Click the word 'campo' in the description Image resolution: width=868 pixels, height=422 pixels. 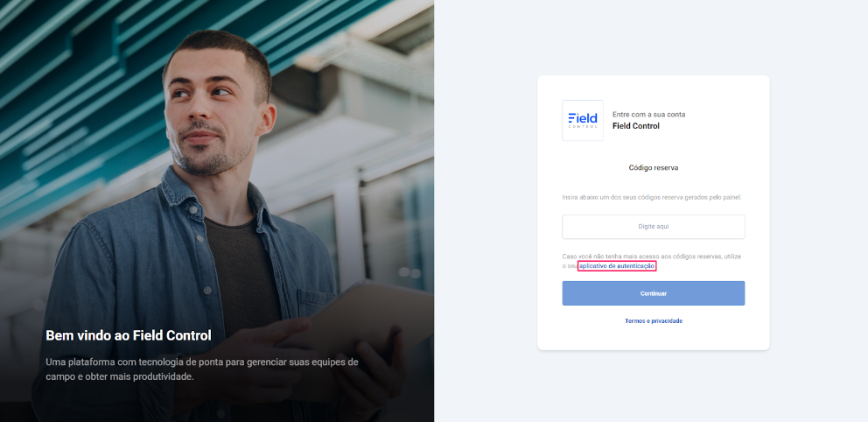pos(61,377)
